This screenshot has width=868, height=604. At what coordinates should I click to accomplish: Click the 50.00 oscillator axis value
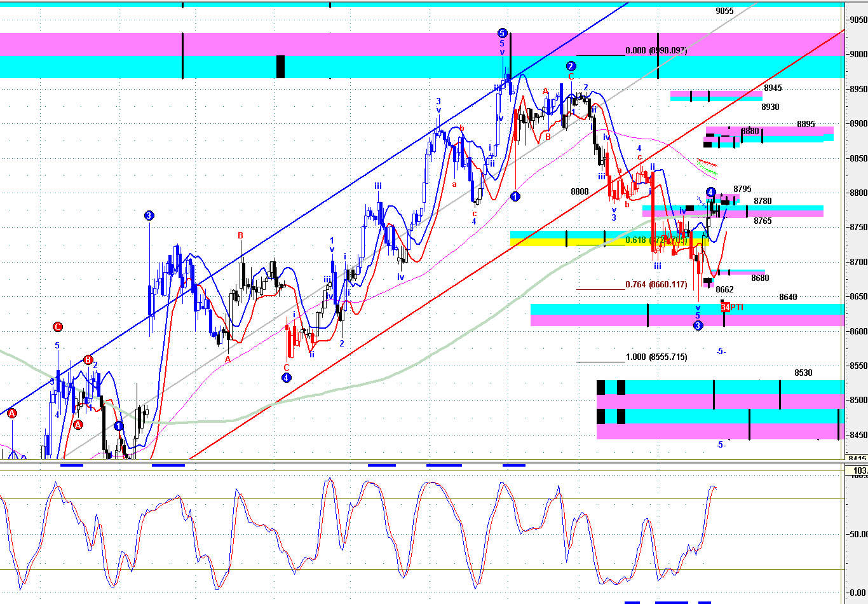click(x=858, y=535)
